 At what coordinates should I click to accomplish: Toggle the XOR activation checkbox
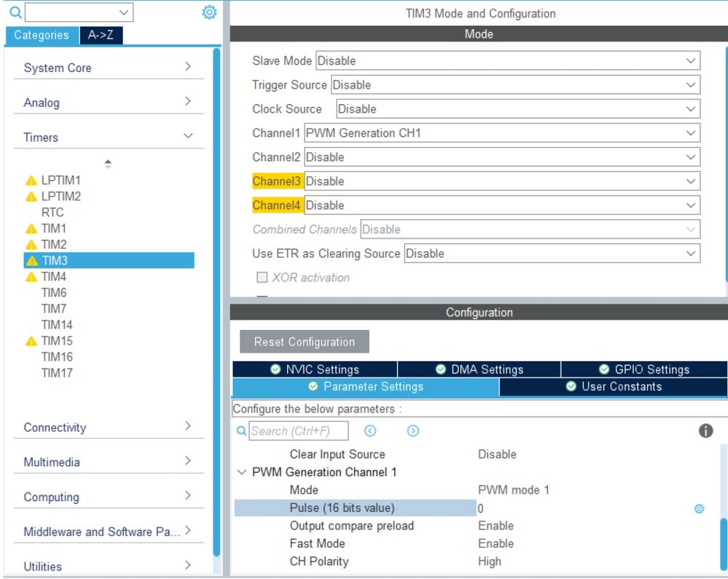262,277
